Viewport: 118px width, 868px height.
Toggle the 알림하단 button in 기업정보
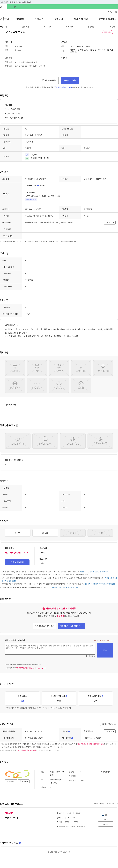tap(24, 781)
